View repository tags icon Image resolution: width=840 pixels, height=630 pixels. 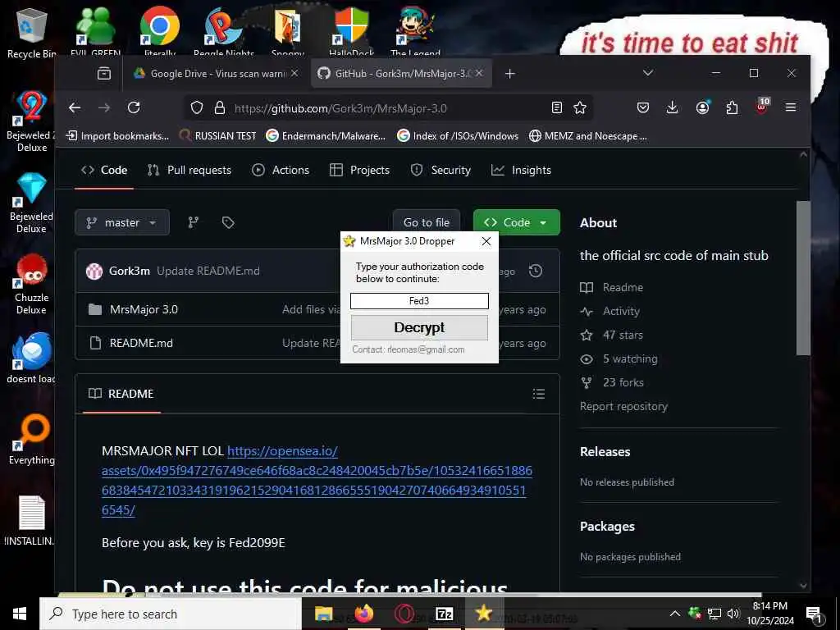point(228,222)
